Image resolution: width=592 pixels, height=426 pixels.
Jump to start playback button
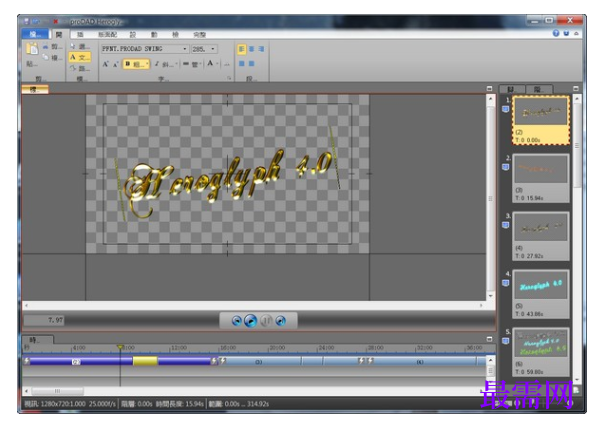[x=236, y=321]
